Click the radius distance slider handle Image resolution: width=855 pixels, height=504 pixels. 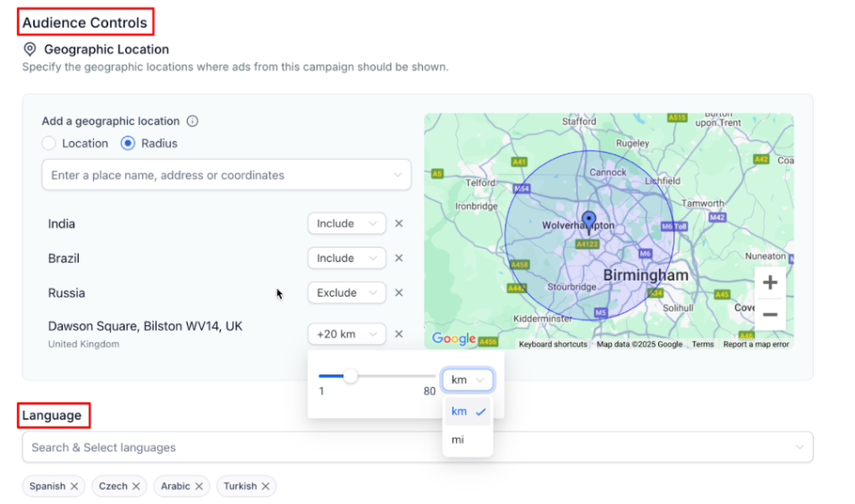click(x=351, y=376)
